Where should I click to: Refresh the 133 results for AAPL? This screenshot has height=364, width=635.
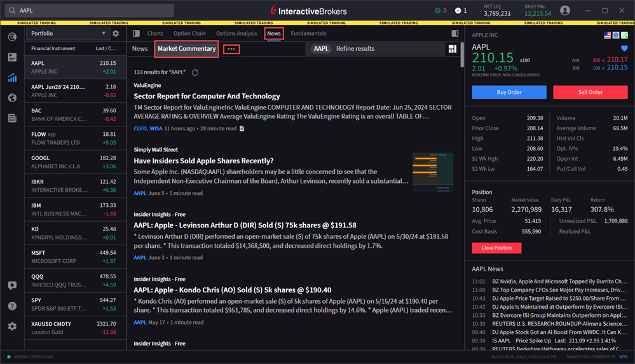tap(195, 72)
